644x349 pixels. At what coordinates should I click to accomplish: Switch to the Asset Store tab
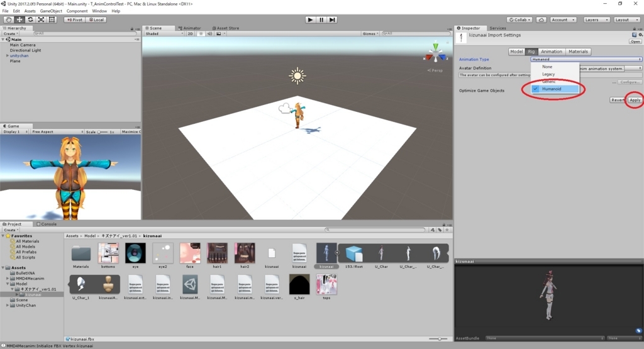pyautogui.click(x=226, y=28)
